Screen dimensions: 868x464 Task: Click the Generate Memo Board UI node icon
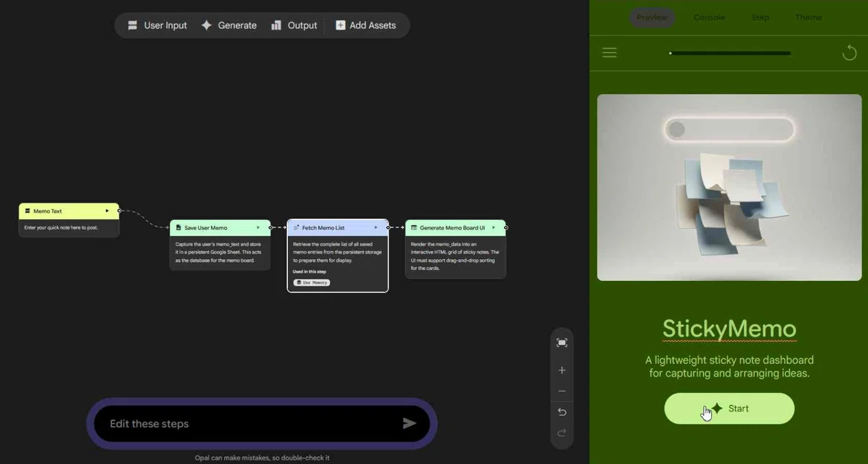(414, 227)
